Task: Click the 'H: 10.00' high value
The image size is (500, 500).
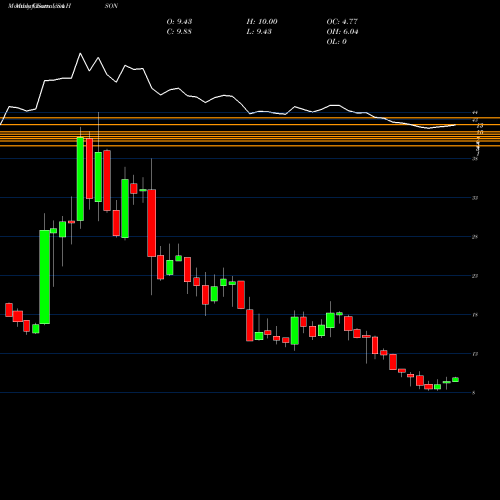Action: tap(262, 22)
